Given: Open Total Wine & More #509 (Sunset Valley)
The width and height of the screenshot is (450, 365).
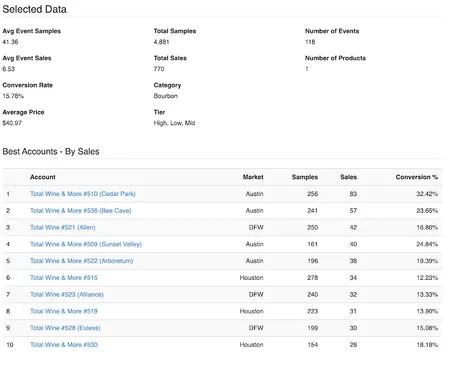Looking at the screenshot, I should point(86,244).
